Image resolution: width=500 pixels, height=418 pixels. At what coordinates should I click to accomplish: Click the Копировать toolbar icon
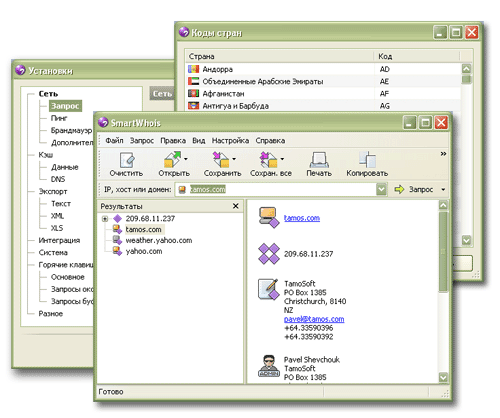[367, 160]
